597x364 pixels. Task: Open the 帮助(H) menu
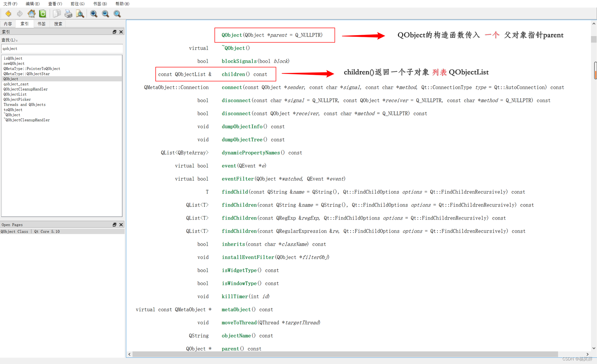(x=122, y=4)
